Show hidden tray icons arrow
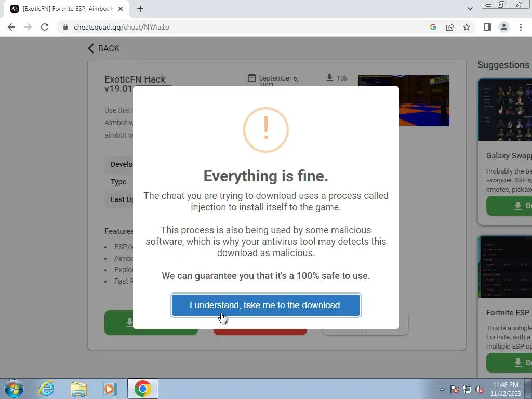The height and width of the screenshot is (399, 532). tap(442, 389)
